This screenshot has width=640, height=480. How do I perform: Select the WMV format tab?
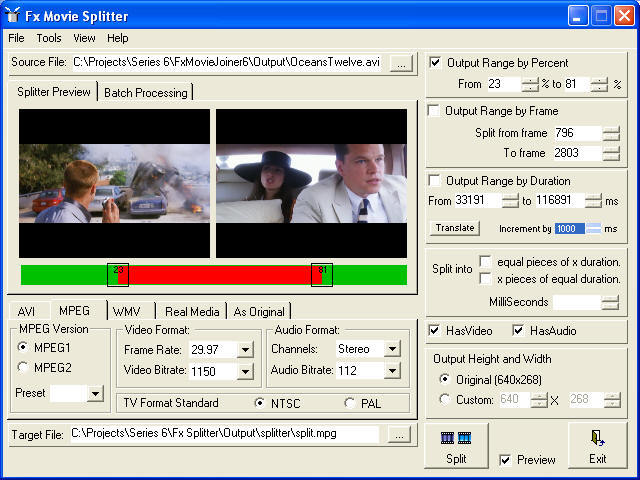pos(127,311)
